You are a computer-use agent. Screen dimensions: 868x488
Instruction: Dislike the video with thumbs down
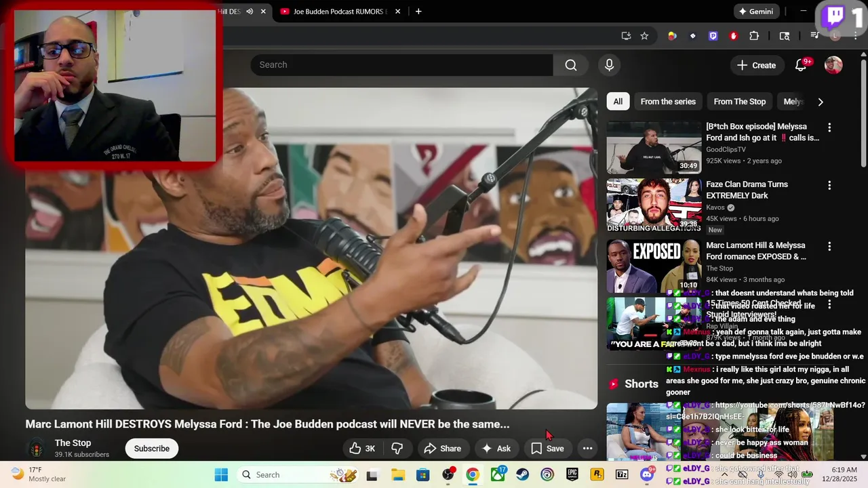(397, 449)
